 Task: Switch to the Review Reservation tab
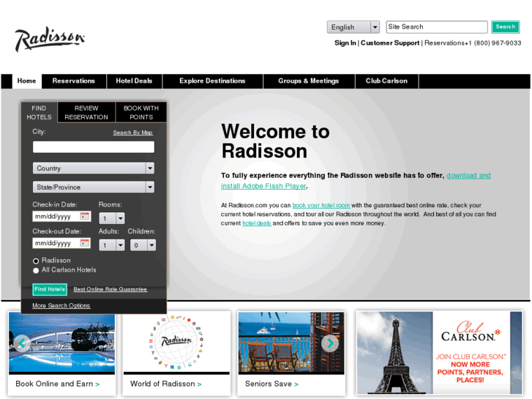click(x=86, y=113)
